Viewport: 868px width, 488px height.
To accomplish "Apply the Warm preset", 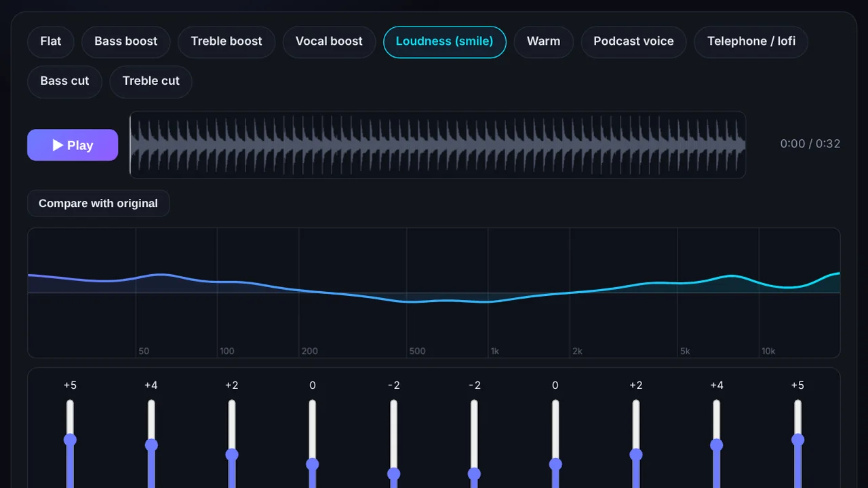I will [x=544, y=41].
